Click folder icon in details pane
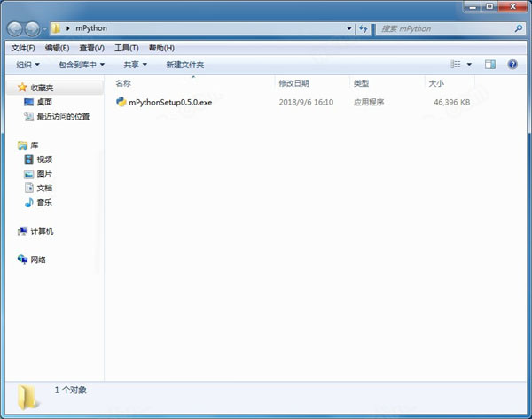Image resolution: width=532 pixels, height=419 pixels. point(27,397)
